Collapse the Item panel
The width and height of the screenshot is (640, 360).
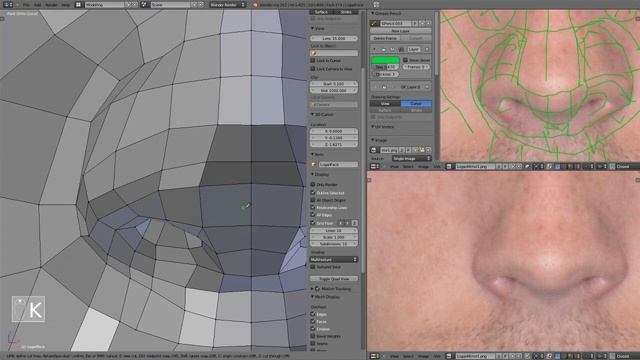pos(318,154)
